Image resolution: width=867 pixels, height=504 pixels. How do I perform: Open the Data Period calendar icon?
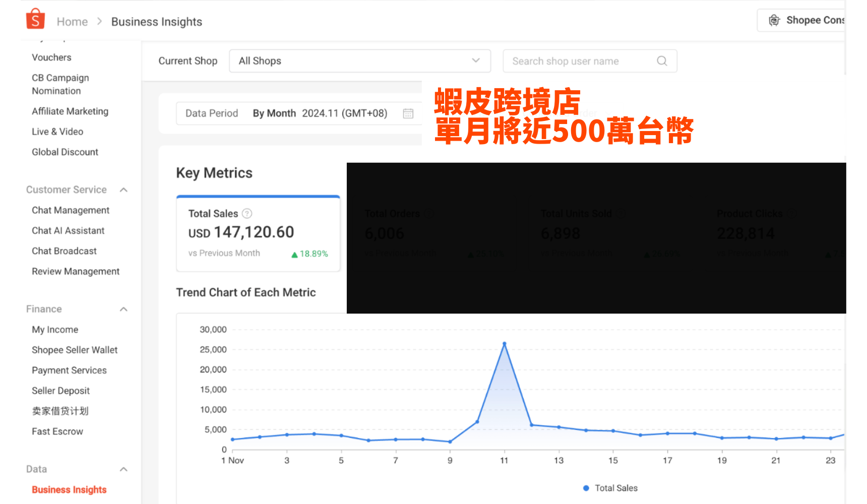pyautogui.click(x=408, y=113)
